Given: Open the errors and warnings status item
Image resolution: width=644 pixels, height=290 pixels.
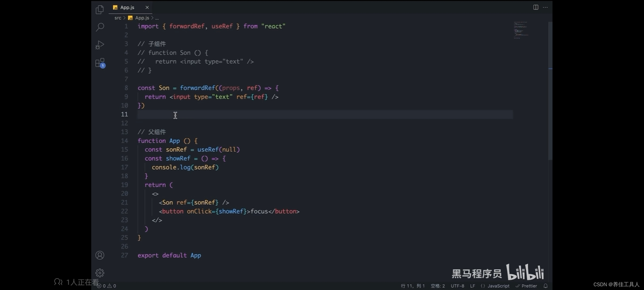Looking at the screenshot, I should (x=107, y=286).
